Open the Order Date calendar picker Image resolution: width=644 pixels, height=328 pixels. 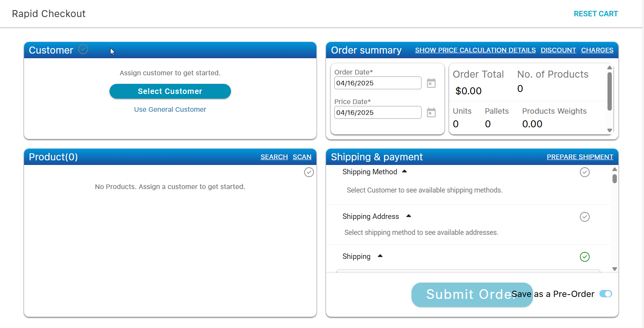point(431,83)
